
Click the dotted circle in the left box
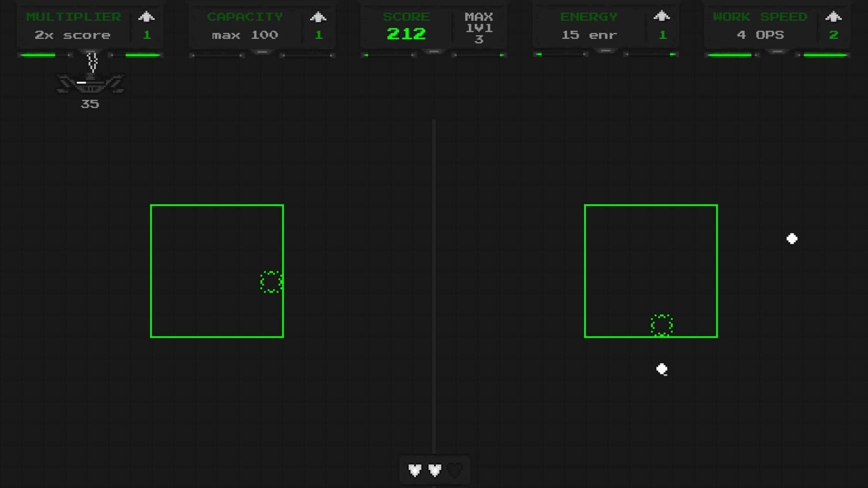click(271, 282)
